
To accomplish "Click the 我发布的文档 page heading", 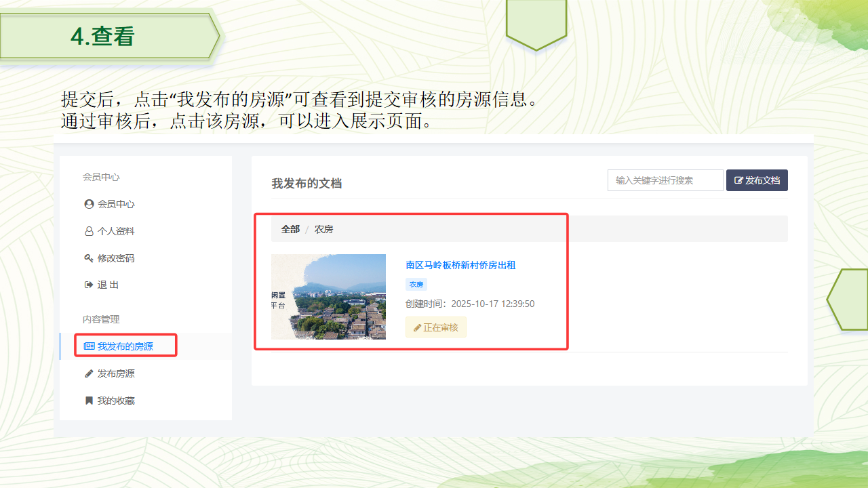I will [307, 183].
